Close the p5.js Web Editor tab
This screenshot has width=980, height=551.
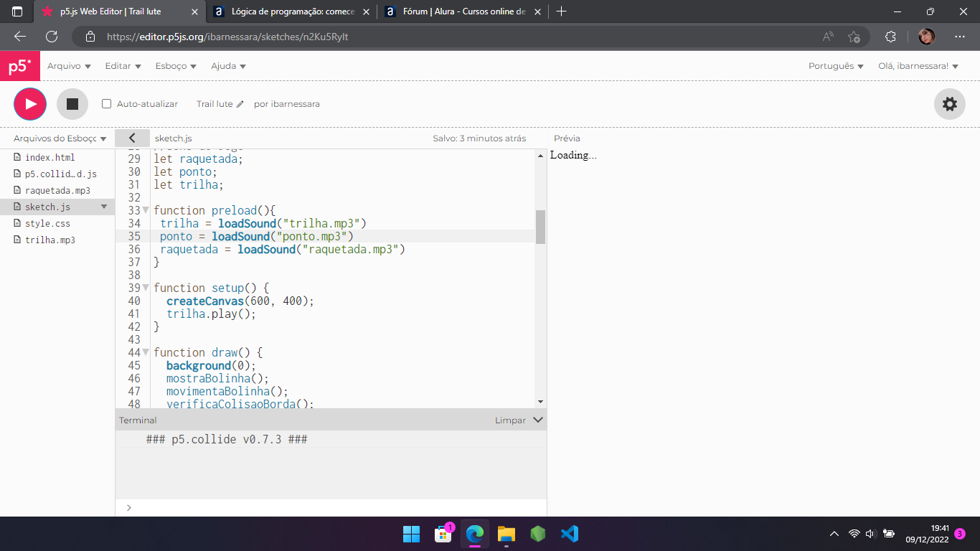tap(194, 11)
